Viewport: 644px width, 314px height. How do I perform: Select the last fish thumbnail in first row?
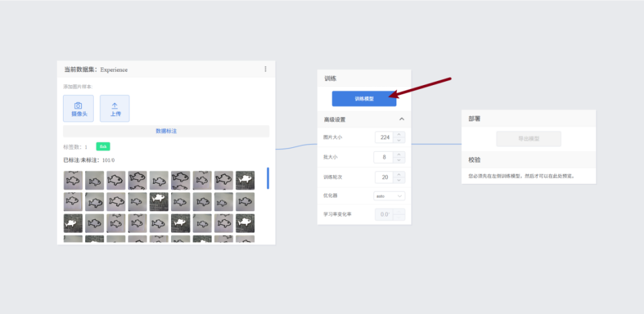245,181
